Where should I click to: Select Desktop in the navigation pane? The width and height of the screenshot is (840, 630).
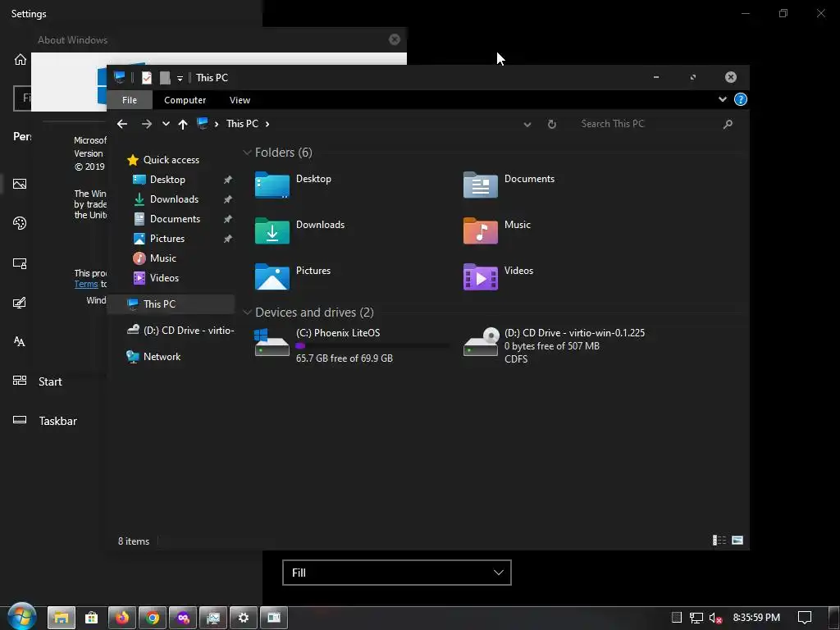[x=158, y=180]
